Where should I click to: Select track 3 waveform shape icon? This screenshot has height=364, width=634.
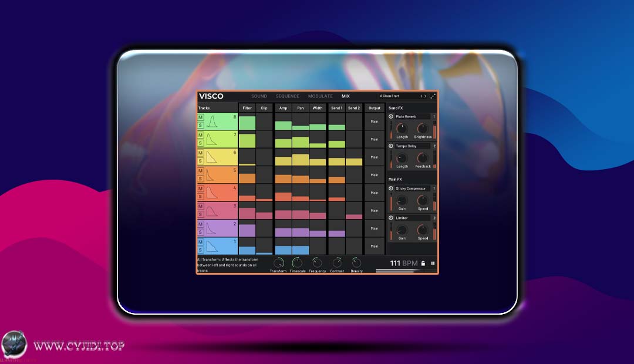213,210
